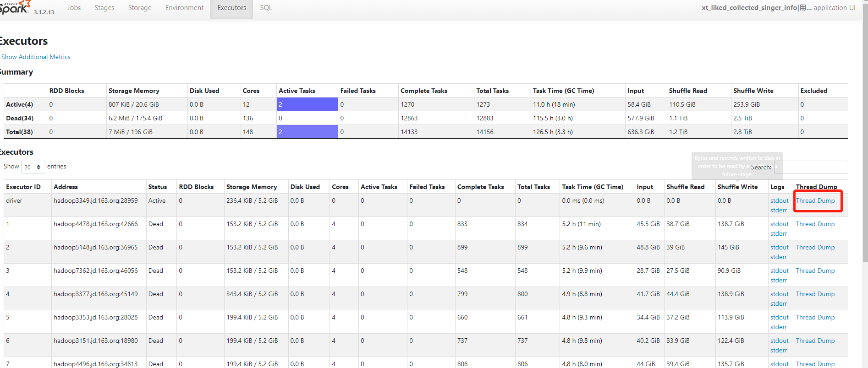This screenshot has width=868, height=368.
Task: Sort executors table by Status column
Action: point(157,187)
